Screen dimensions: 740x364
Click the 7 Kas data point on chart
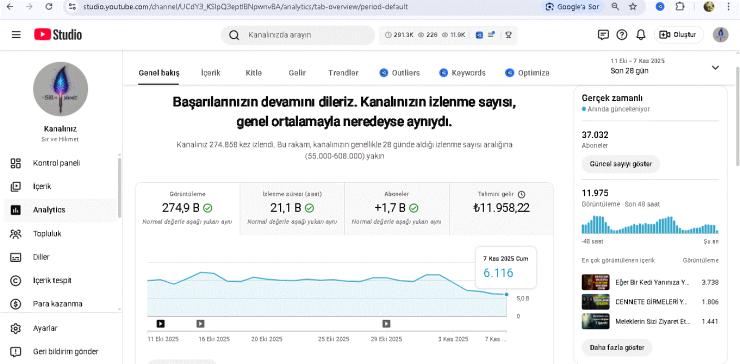[506, 294]
